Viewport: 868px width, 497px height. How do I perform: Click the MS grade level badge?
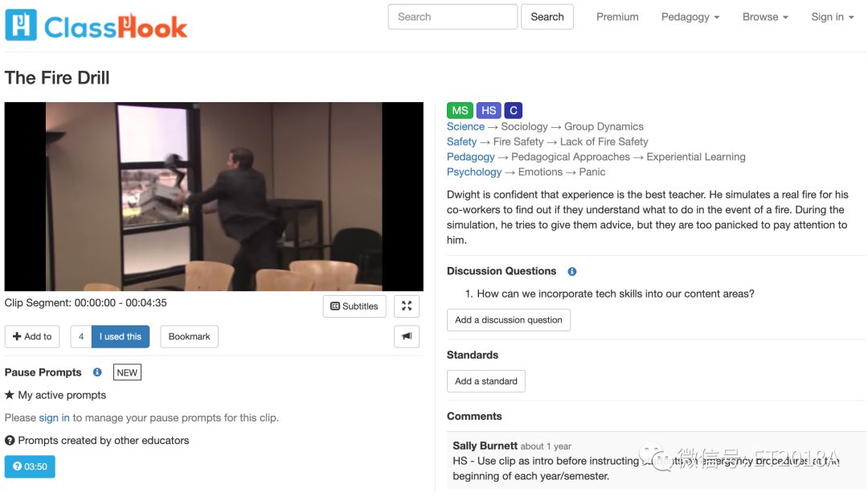(460, 110)
